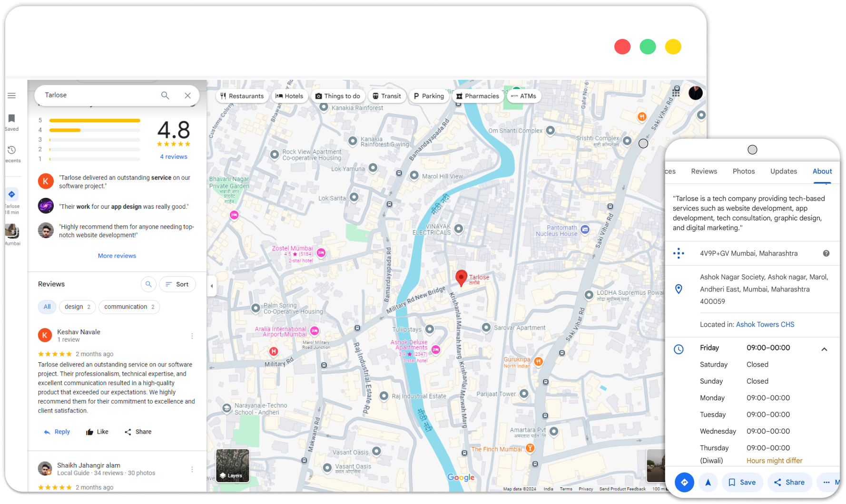Clear the Tarlose search with X
The width and height of the screenshot is (846, 504).
tap(188, 95)
